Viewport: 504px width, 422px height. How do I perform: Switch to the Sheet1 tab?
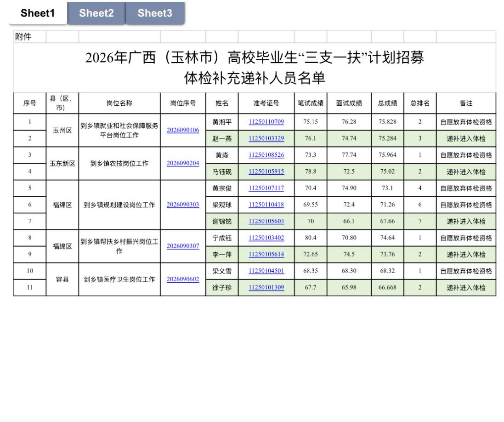pyautogui.click(x=38, y=13)
